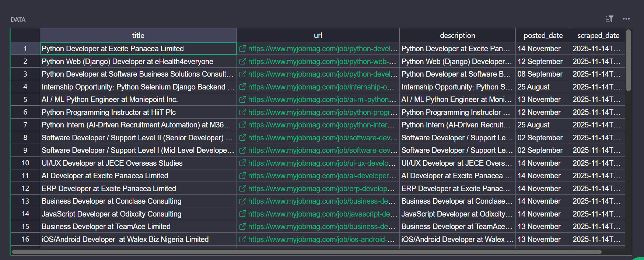The image size is (644, 260).
Task: Select row number 3 header
Action: [25, 74]
